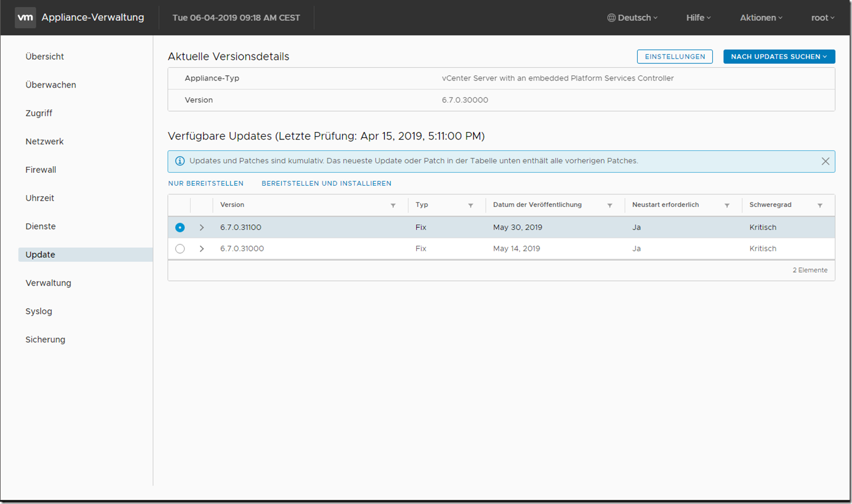Click version text 6.7.0.31000

tap(242, 248)
